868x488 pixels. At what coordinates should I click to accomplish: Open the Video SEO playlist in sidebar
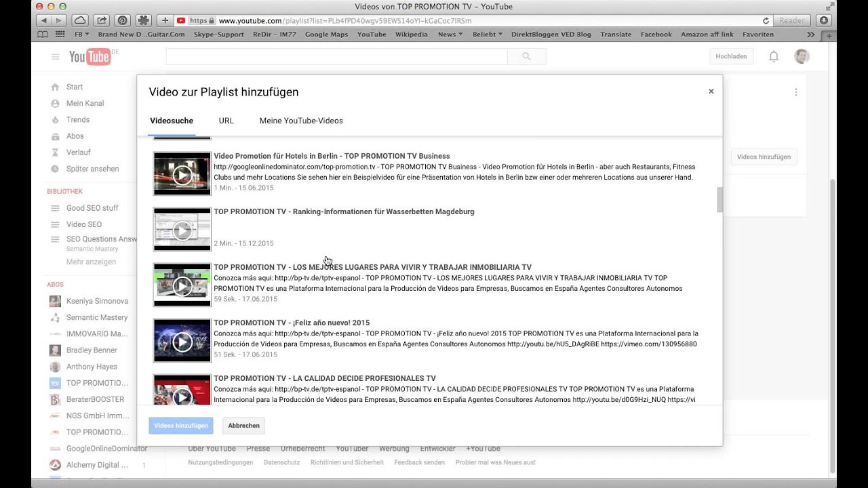point(84,224)
